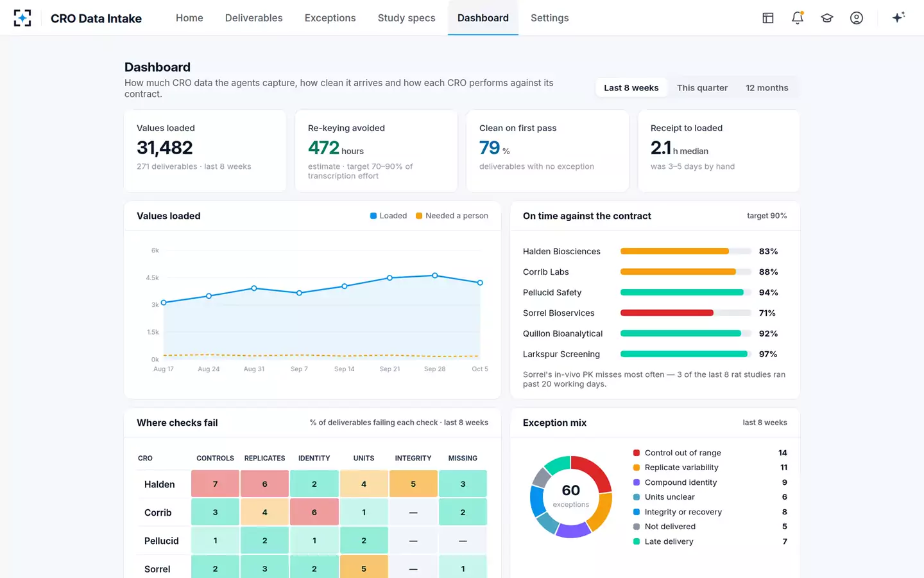Click the Halden row label

click(160, 485)
